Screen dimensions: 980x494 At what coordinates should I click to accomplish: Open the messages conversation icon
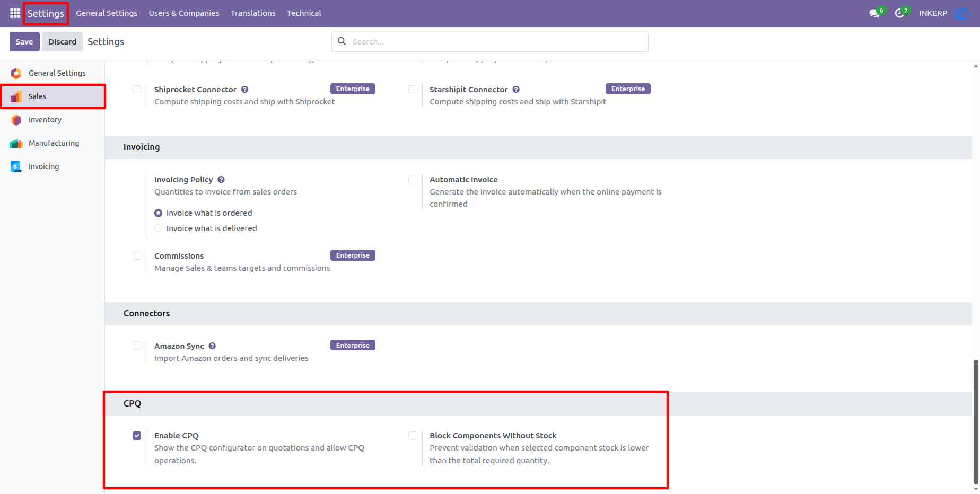pyautogui.click(x=874, y=13)
